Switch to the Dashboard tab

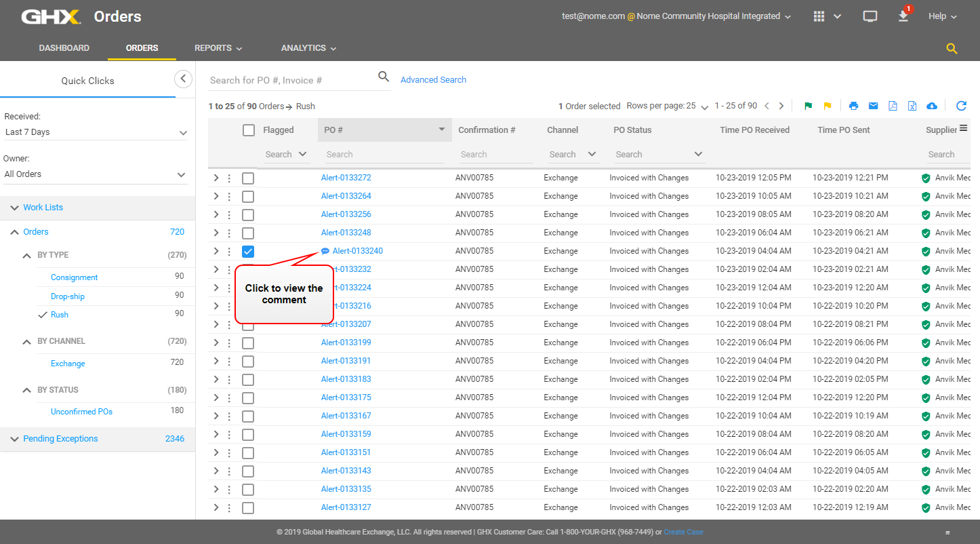click(64, 48)
